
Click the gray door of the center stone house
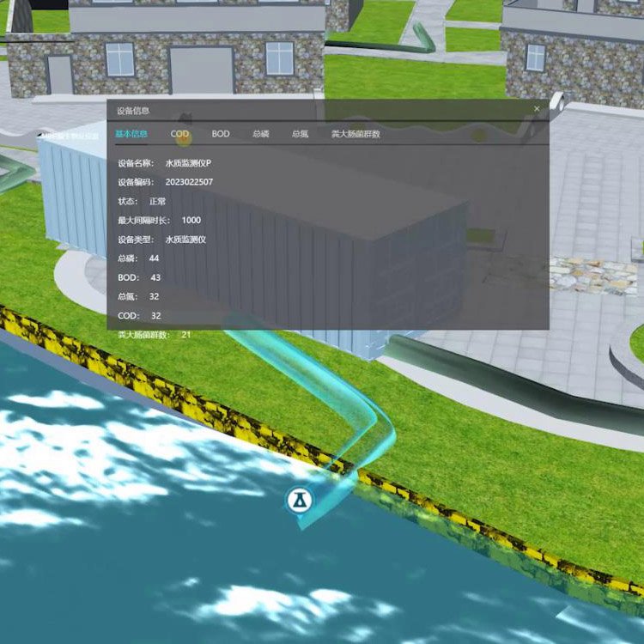[201, 70]
